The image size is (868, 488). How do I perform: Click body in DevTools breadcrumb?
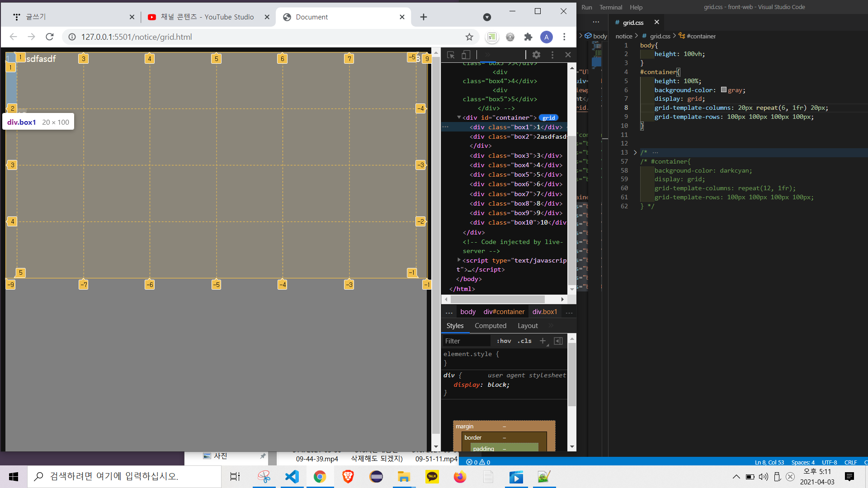pos(468,312)
